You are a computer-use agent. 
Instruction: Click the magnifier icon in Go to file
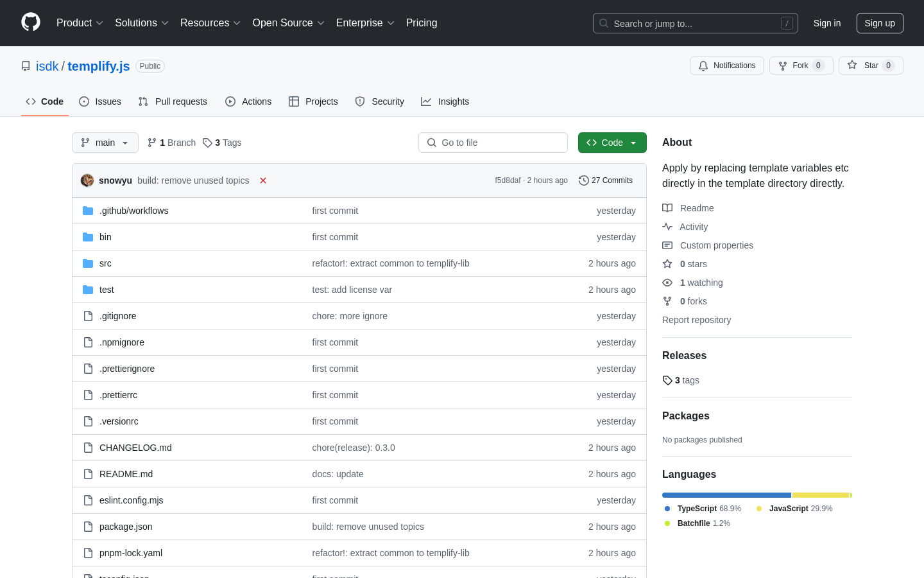tap(432, 143)
